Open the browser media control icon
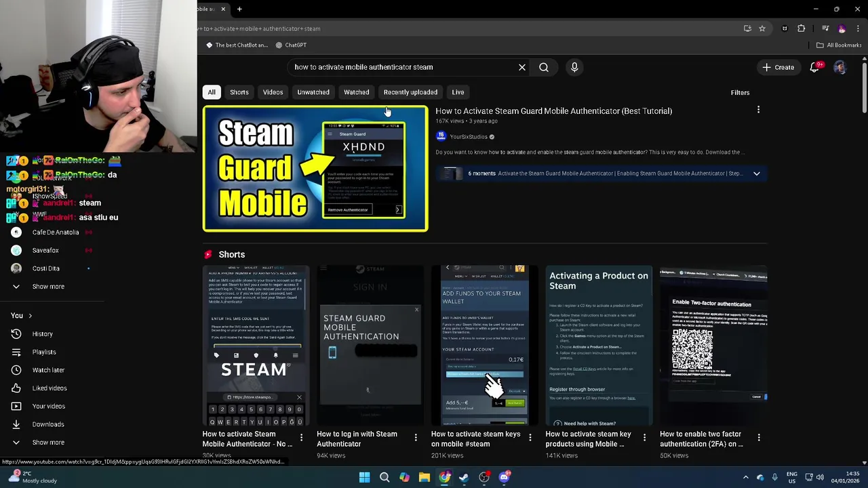This screenshot has width=868, height=488. 825,28
